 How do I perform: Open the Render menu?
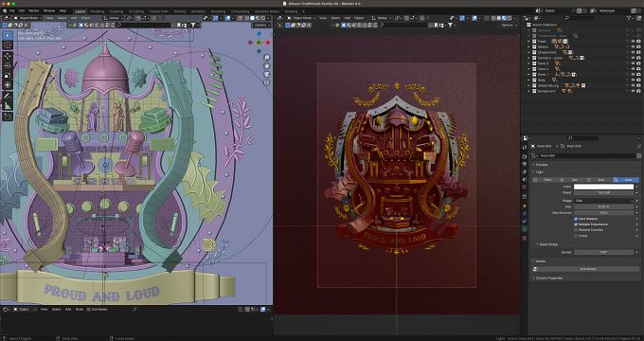tap(34, 10)
